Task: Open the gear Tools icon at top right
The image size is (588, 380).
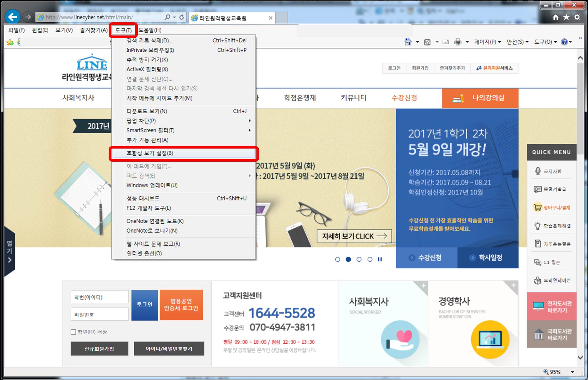Action: tap(577, 17)
